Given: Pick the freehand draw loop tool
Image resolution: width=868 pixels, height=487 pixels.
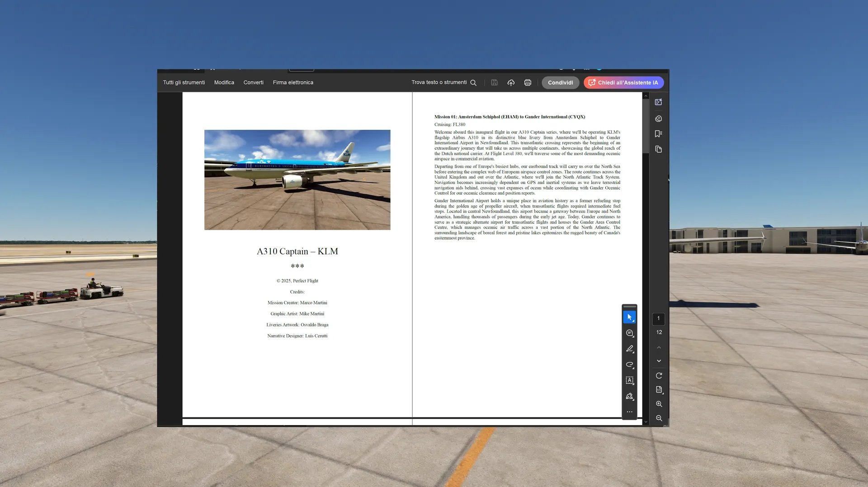Looking at the screenshot, I should click(x=629, y=364).
